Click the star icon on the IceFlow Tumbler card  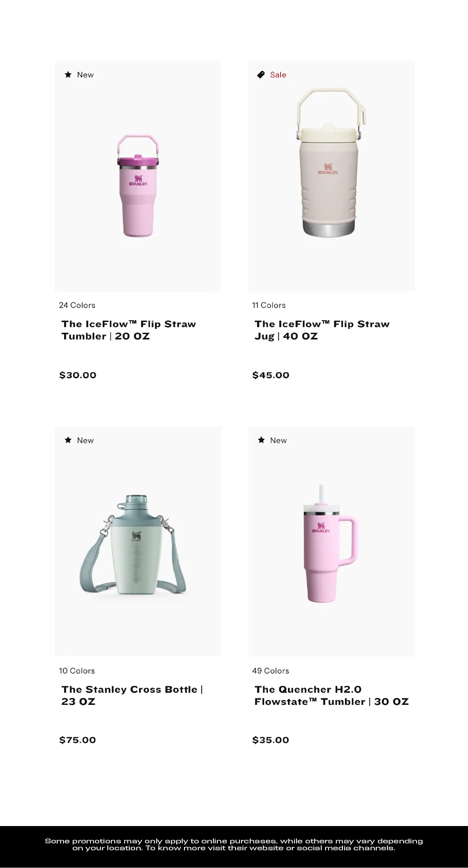click(68, 75)
